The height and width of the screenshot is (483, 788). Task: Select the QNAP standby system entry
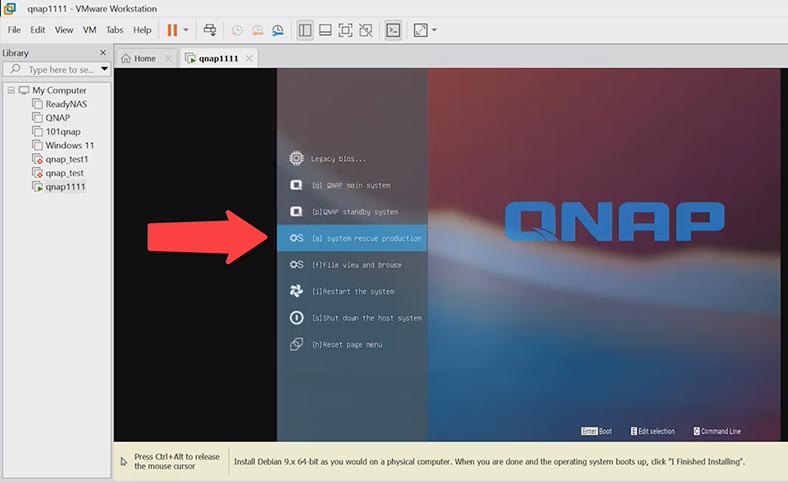click(352, 212)
